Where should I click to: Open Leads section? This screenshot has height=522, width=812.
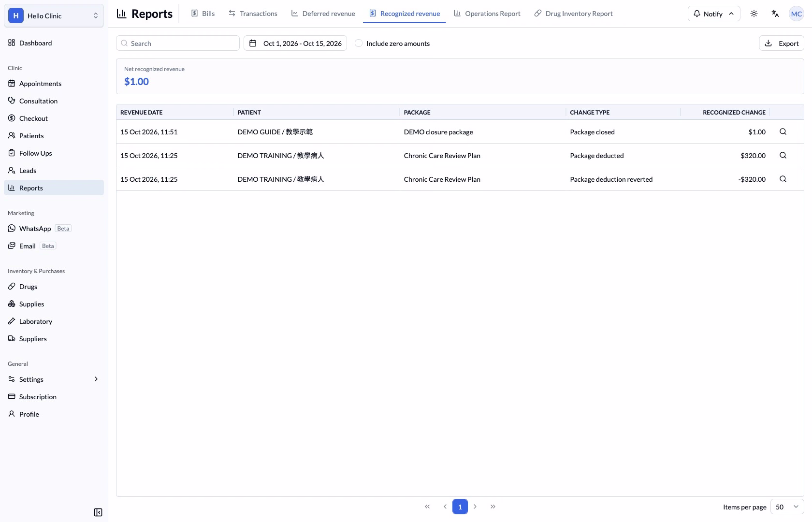(54, 171)
